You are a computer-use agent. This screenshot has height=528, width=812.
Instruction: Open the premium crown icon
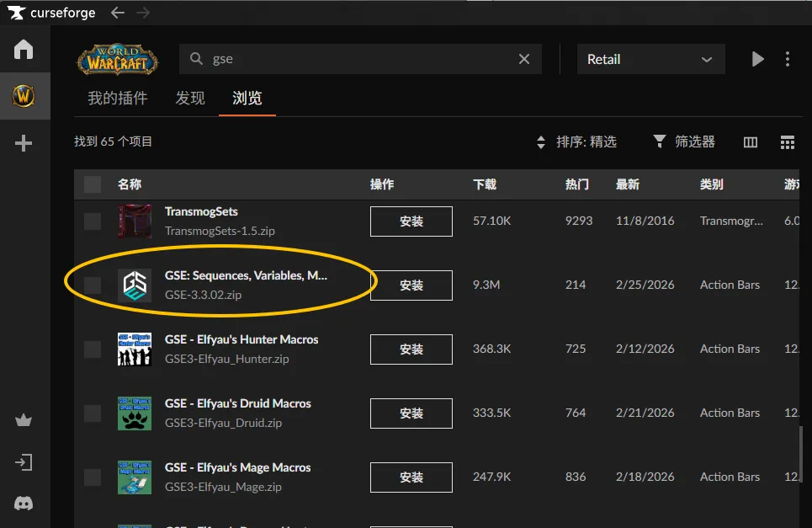point(24,420)
